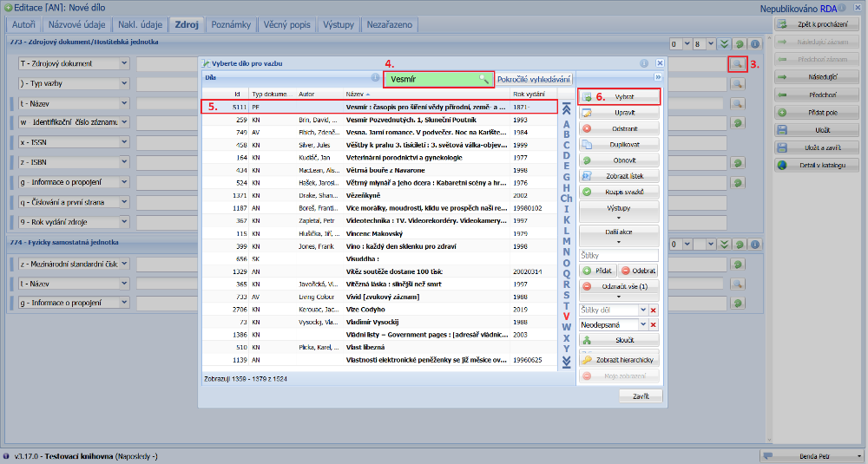The image size is (868, 464).
Task: Click the red X next to Štítky děl
Action: 653,310
